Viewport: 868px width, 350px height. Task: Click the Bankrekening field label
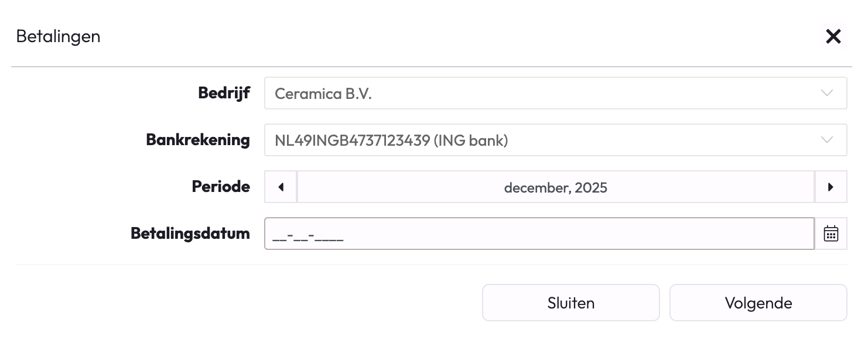[x=198, y=140]
